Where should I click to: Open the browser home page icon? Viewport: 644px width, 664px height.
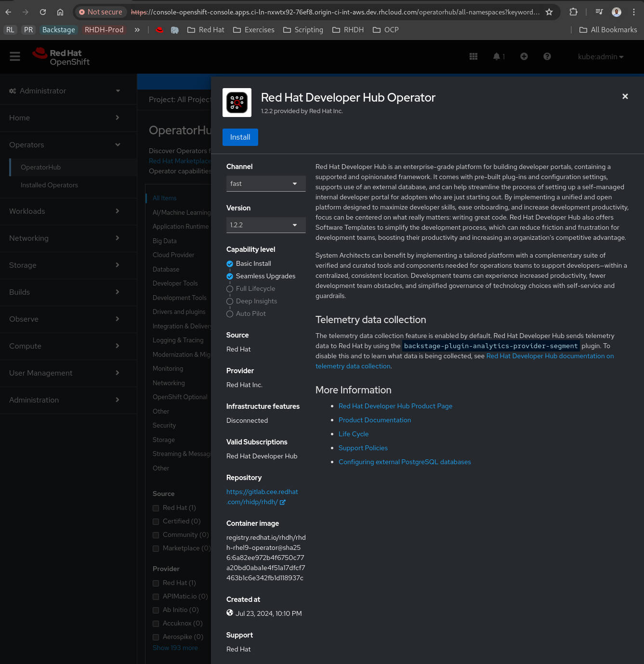60,12
